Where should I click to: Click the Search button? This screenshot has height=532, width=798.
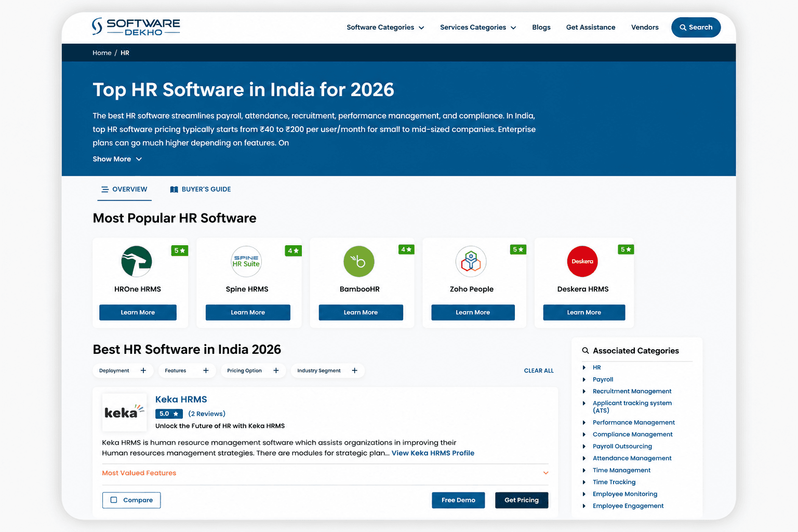[x=696, y=28]
